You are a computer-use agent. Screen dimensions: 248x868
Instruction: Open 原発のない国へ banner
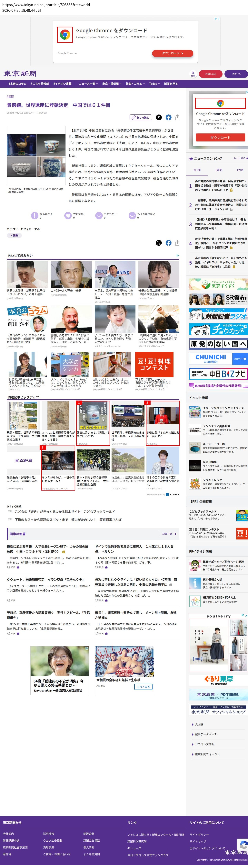pyautogui.click(x=218, y=344)
